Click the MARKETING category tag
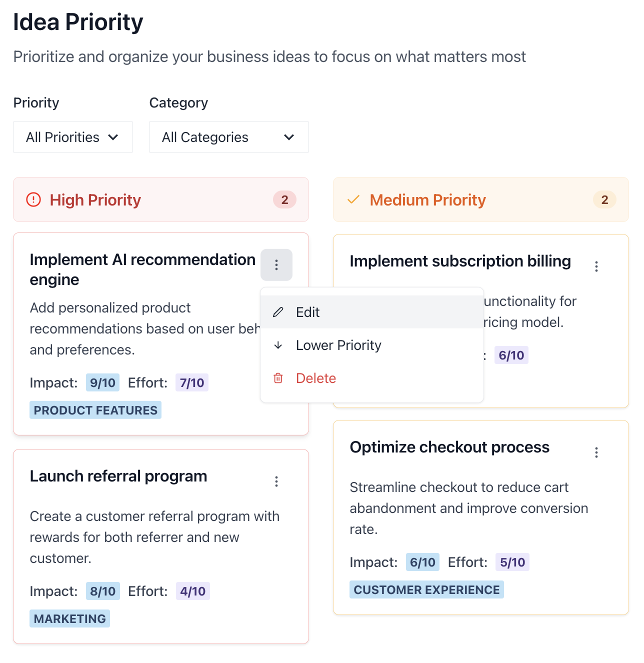 click(x=70, y=618)
